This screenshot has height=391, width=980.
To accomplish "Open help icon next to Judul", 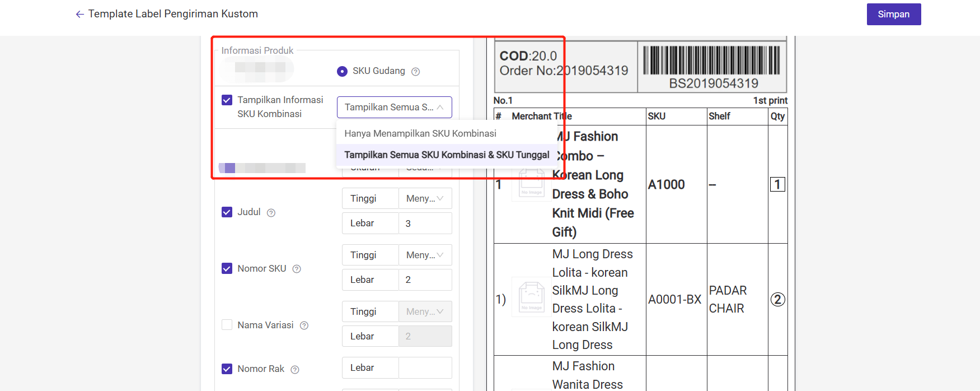I will pyautogui.click(x=271, y=213).
